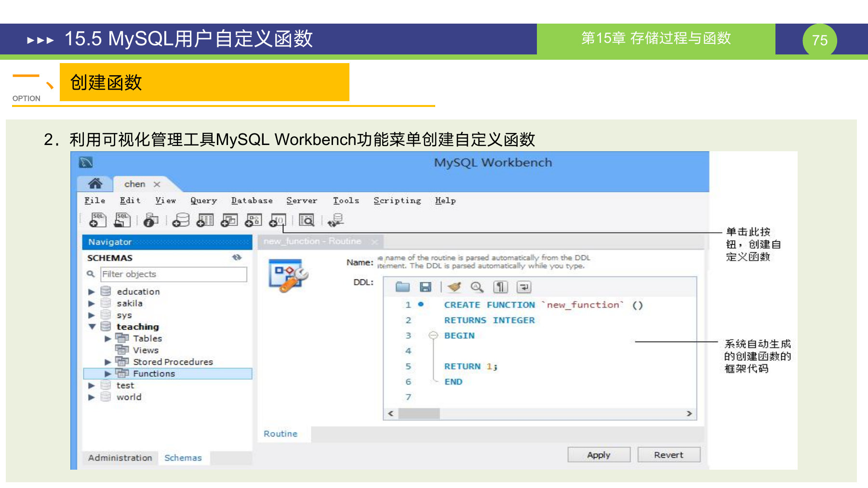Image resolution: width=868 pixels, height=488 pixels.
Task: Click the Stored Procedures folder icon
Action: click(122, 361)
